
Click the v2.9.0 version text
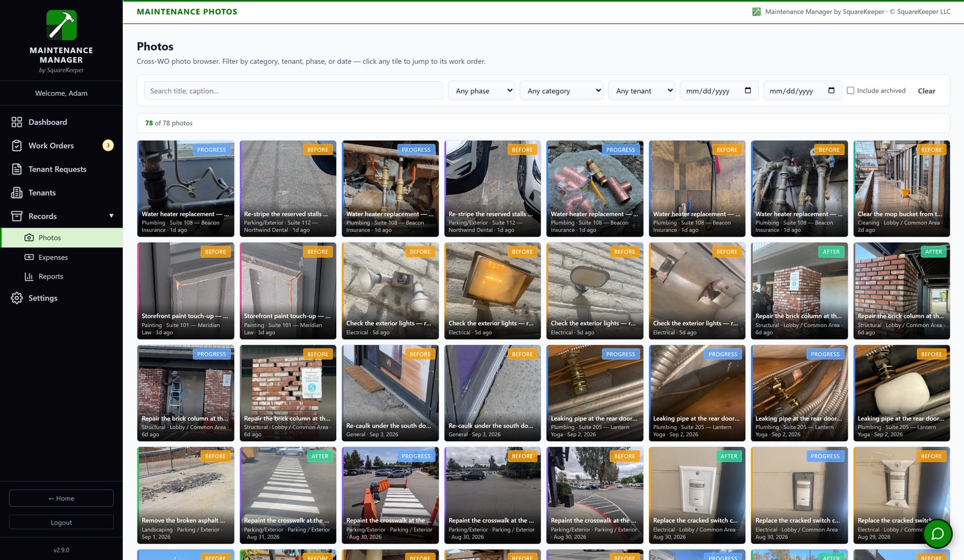(61, 550)
